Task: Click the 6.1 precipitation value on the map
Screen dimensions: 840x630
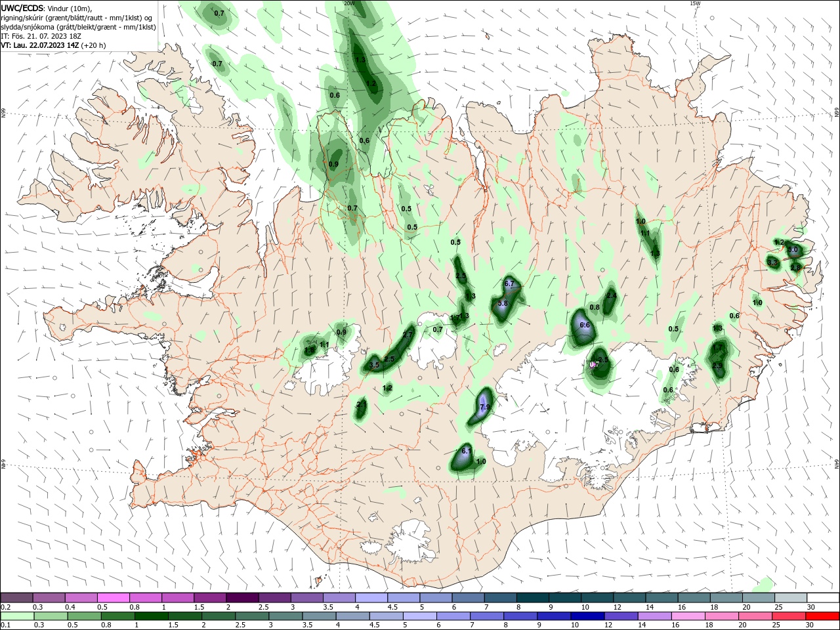Action: click(467, 451)
